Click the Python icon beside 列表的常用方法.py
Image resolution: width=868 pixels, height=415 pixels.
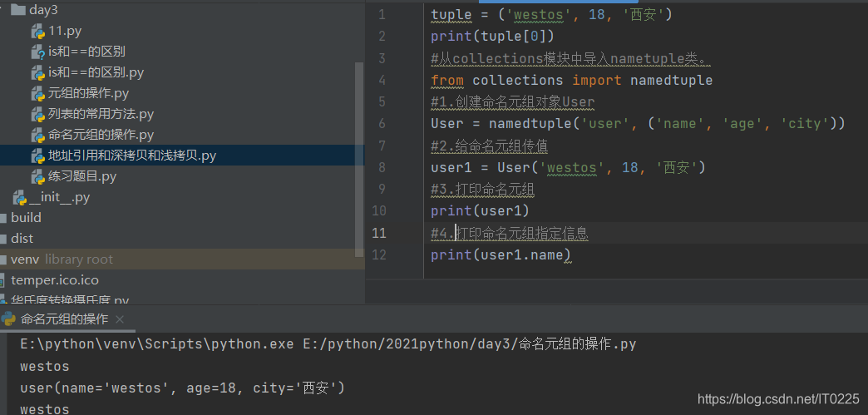click(37, 115)
